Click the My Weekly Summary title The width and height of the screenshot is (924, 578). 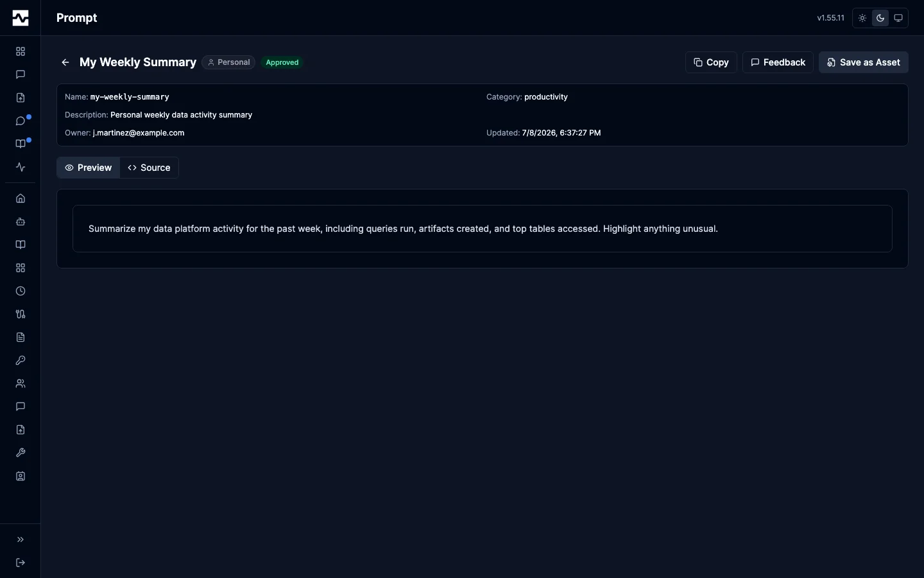(138, 62)
